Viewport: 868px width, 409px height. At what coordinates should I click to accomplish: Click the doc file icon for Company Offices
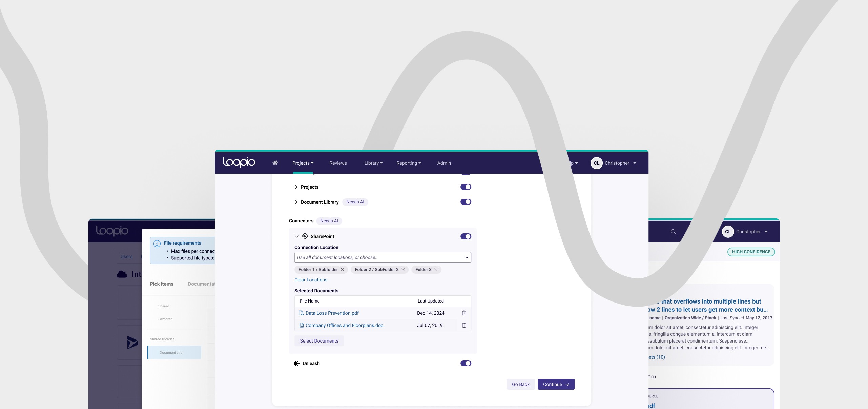(302, 325)
